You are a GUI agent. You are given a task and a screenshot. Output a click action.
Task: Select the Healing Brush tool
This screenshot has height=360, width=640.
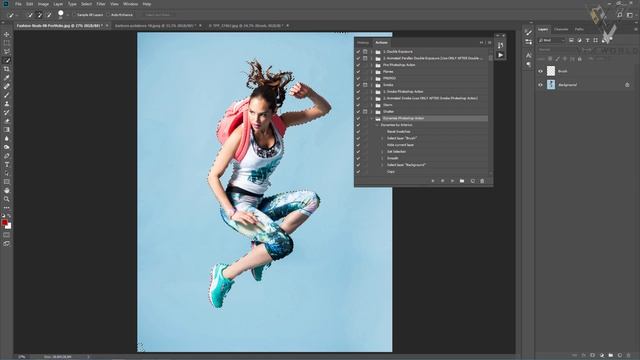(x=7, y=86)
